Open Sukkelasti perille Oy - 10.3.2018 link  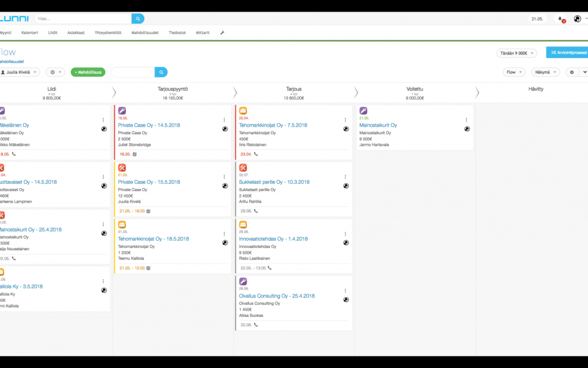tap(274, 182)
